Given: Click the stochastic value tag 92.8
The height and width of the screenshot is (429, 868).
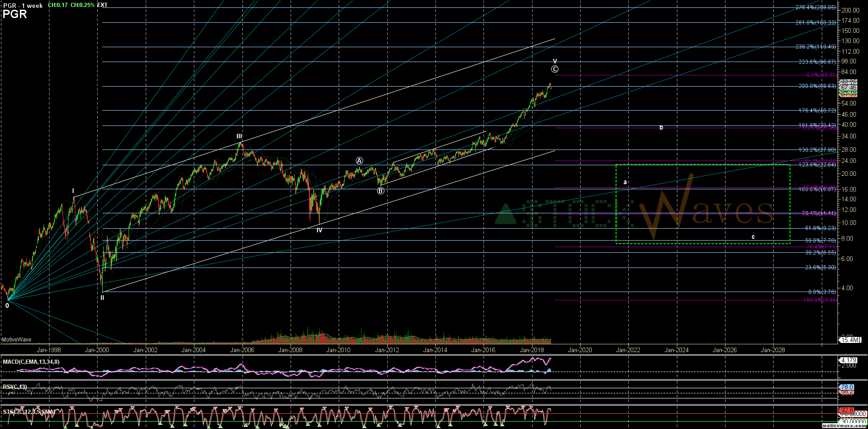Looking at the screenshot, I should [x=846, y=410].
